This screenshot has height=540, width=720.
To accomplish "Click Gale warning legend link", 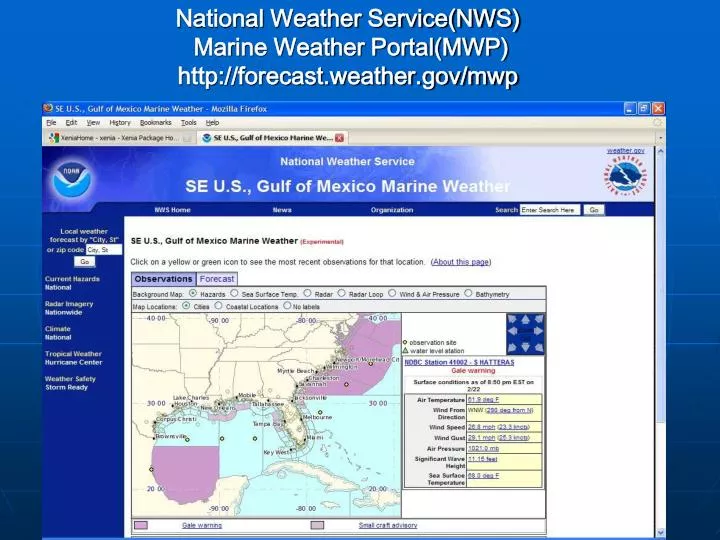I will (202, 525).
